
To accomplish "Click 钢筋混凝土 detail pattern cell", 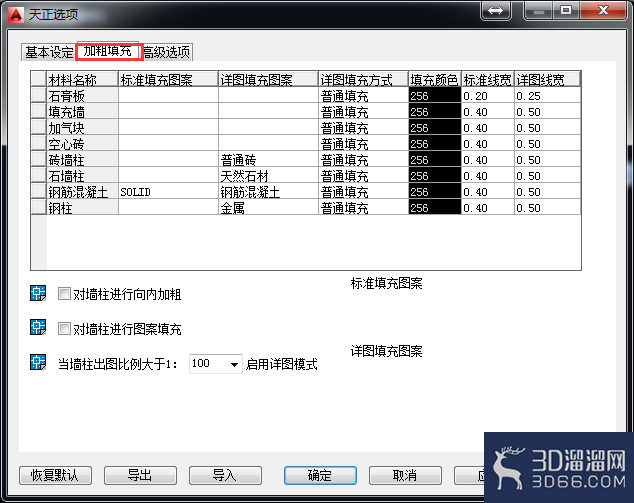I will (268, 192).
